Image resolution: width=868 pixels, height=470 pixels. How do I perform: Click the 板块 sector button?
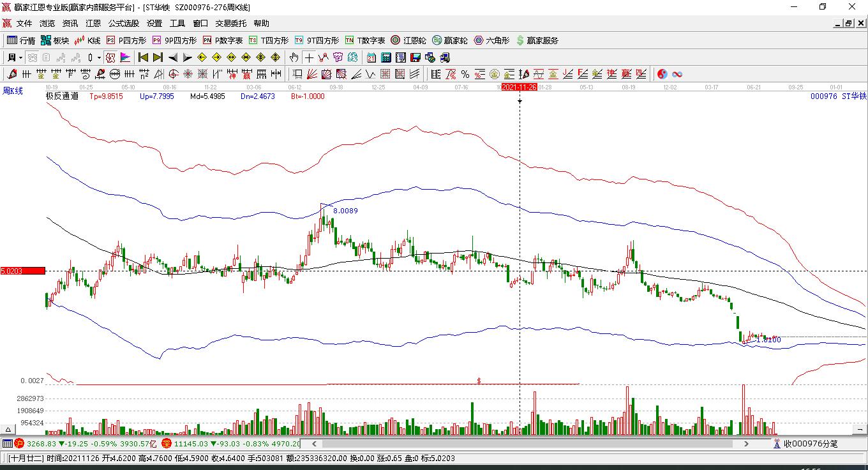pyautogui.click(x=55, y=40)
